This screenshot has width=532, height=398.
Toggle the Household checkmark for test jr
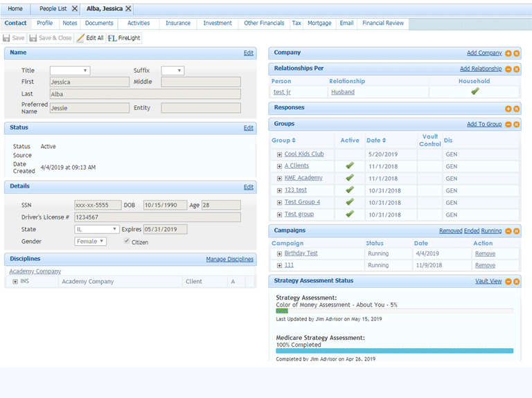click(x=475, y=91)
